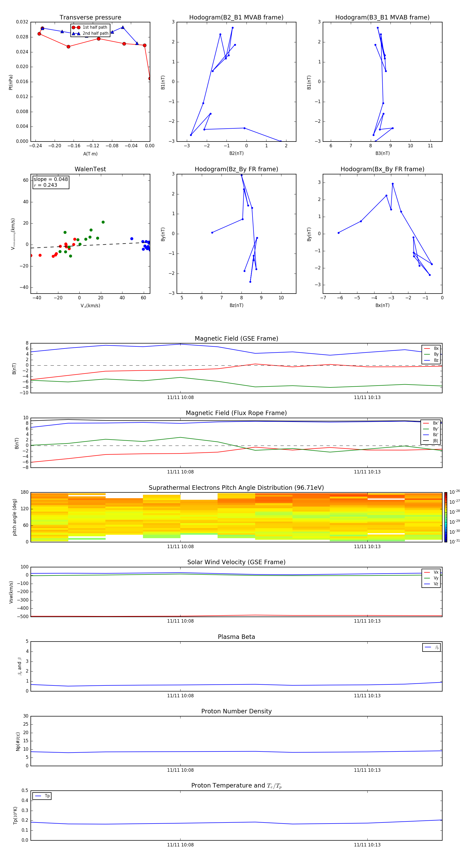Click the 'WalenTest' plot title
The image size is (473, 868).
pyautogui.click(x=90, y=169)
